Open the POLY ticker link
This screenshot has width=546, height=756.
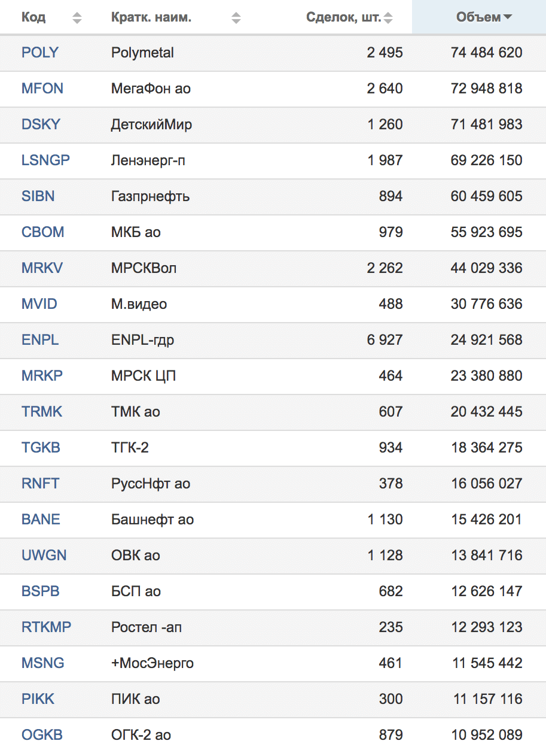coord(40,53)
